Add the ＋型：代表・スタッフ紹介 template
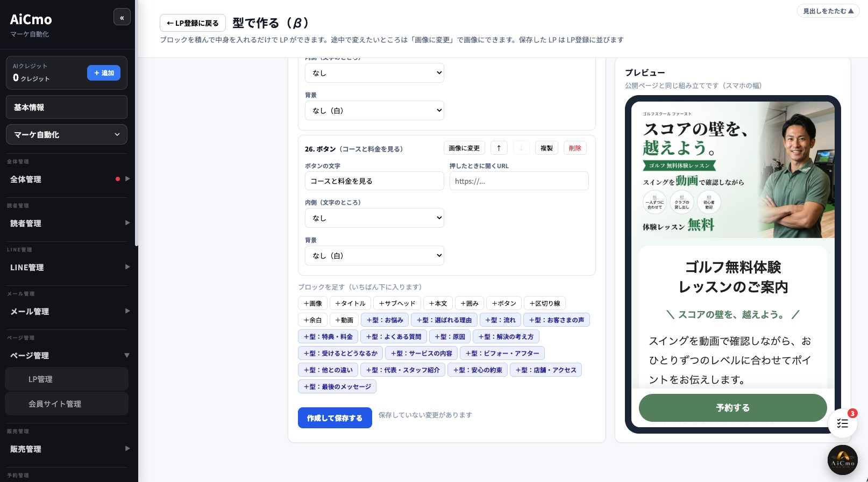The width and height of the screenshot is (868, 482). point(403,370)
